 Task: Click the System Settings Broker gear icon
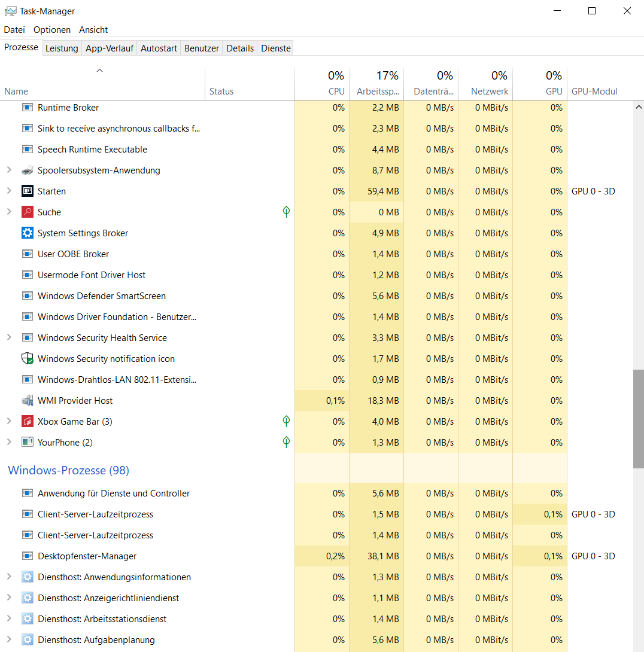pos(28,233)
